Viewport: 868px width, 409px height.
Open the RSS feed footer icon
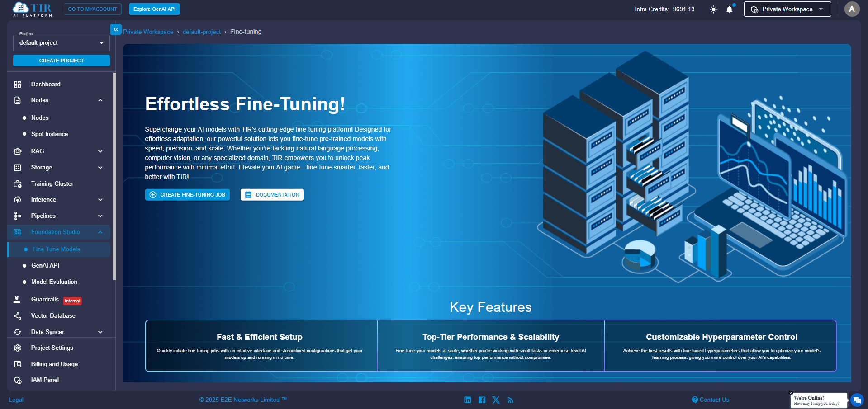pos(510,400)
